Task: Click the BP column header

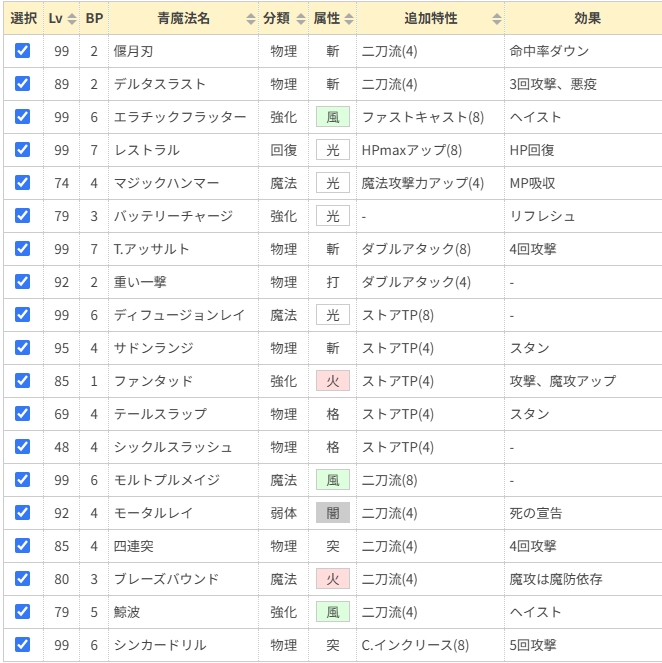Action: pyautogui.click(x=94, y=18)
